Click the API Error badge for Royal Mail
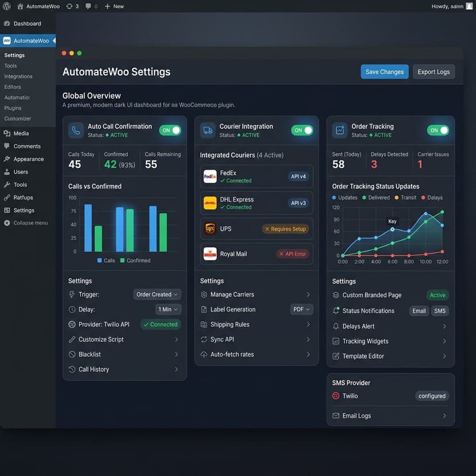This screenshot has width=476, height=476. click(x=293, y=254)
